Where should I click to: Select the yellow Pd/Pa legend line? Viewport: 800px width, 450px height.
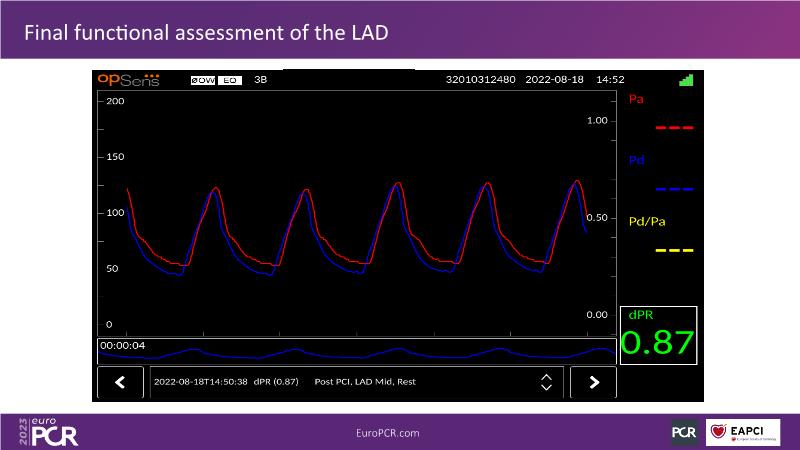674,250
